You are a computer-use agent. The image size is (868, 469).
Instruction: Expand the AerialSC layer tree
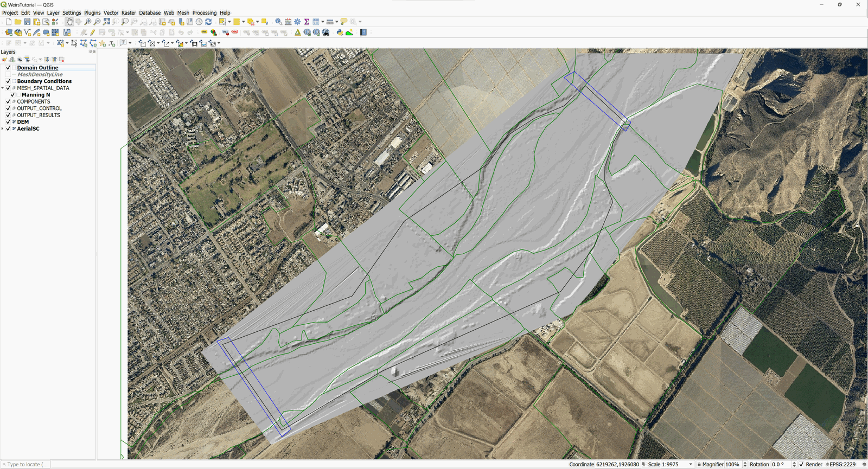click(x=3, y=129)
